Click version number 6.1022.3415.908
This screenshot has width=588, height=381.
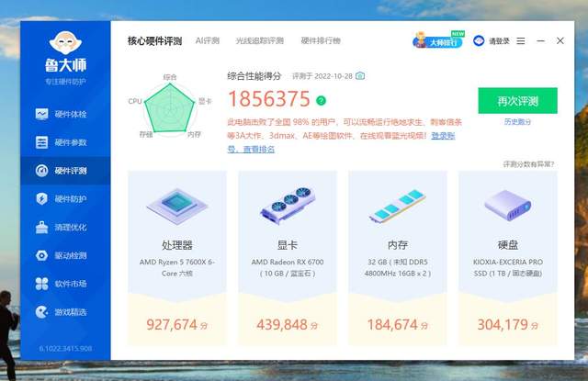point(65,348)
